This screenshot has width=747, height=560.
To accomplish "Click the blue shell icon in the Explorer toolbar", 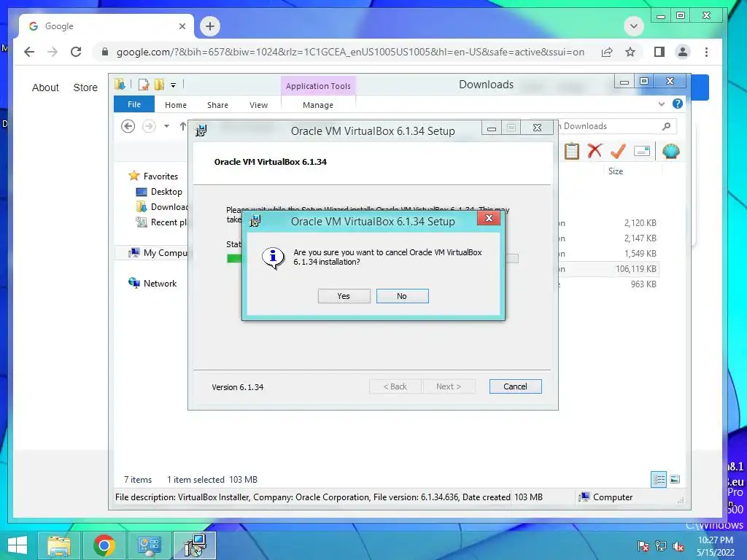I will click(x=671, y=151).
